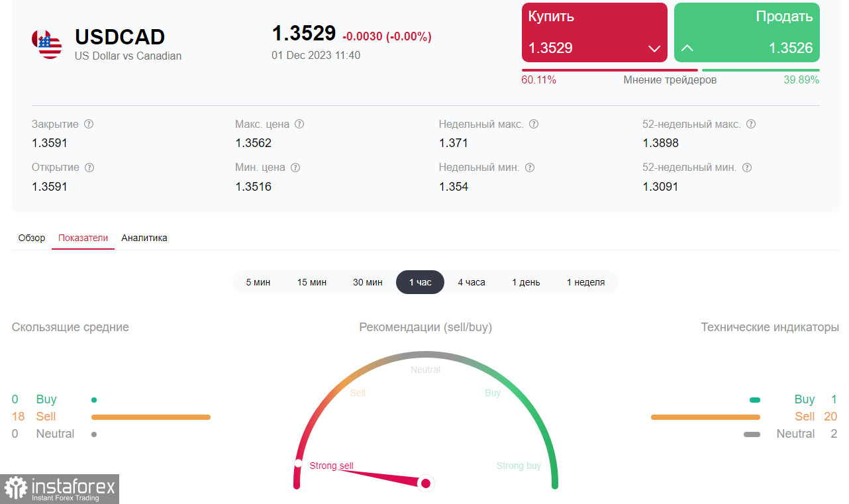Select the 15 мин timeframe
Screen dimensions: 849x504
click(312, 282)
